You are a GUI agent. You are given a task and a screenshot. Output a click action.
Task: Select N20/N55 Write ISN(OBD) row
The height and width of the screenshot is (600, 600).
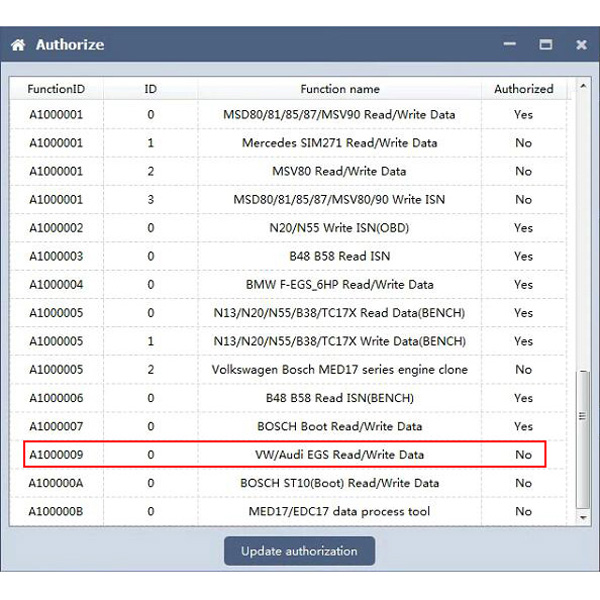pos(288,228)
